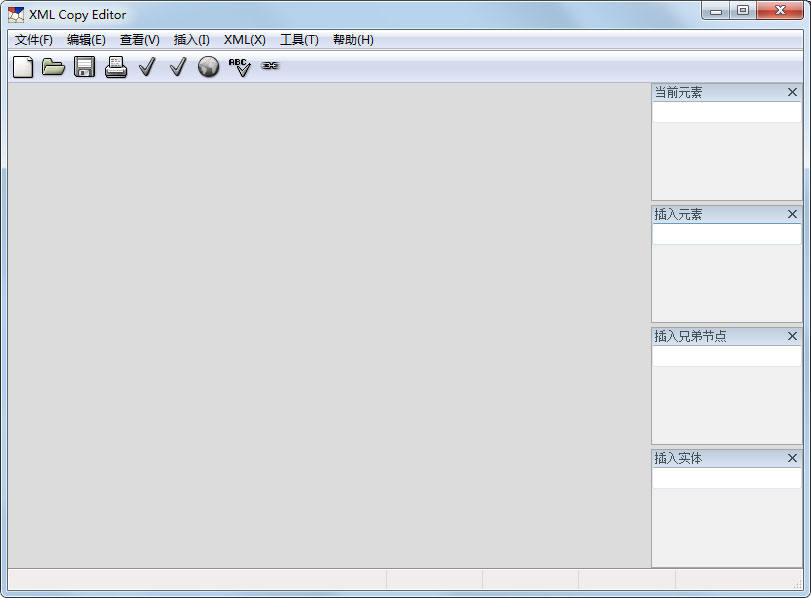This screenshot has height=598, width=811.
Task: Run second validation checkmark icon
Action: (178, 66)
